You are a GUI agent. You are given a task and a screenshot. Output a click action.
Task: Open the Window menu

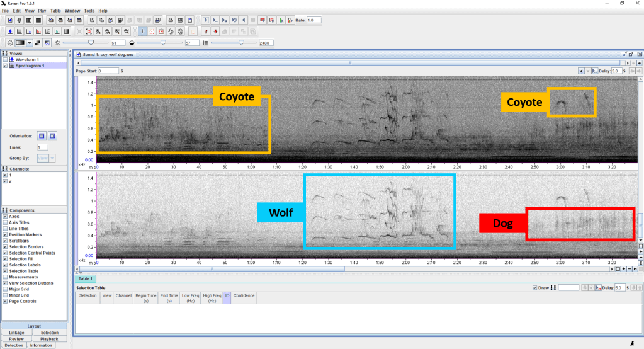coord(72,11)
